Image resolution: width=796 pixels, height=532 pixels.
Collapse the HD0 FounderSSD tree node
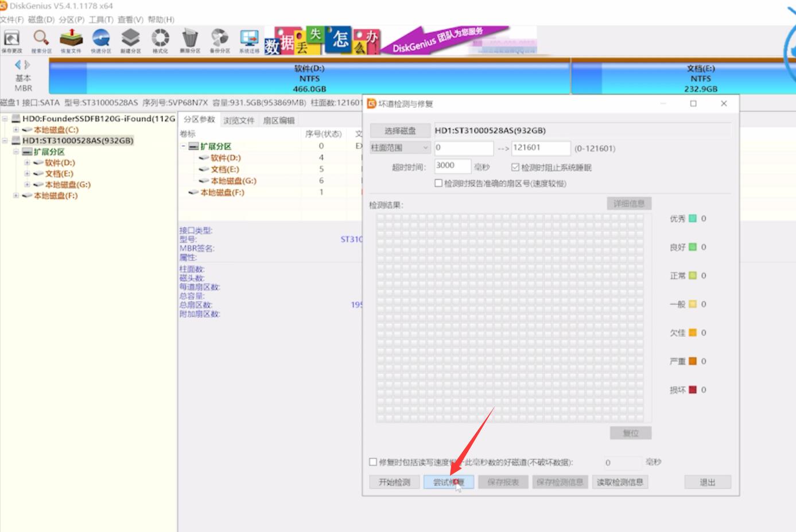click(x=5, y=119)
